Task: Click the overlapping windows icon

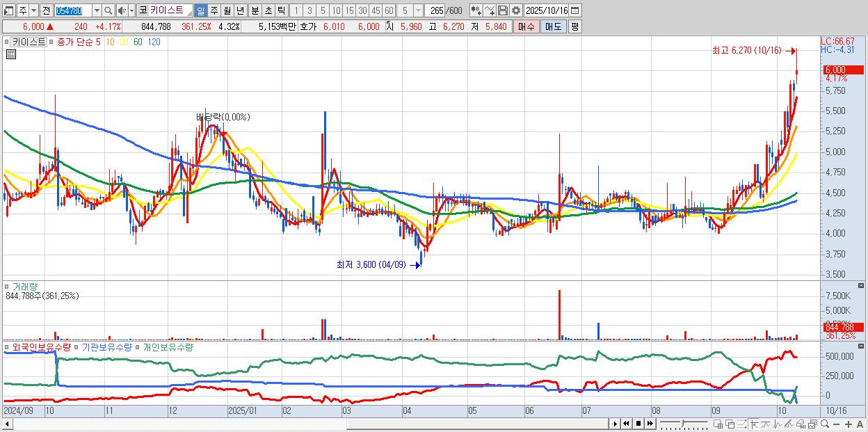Action: (x=730, y=424)
